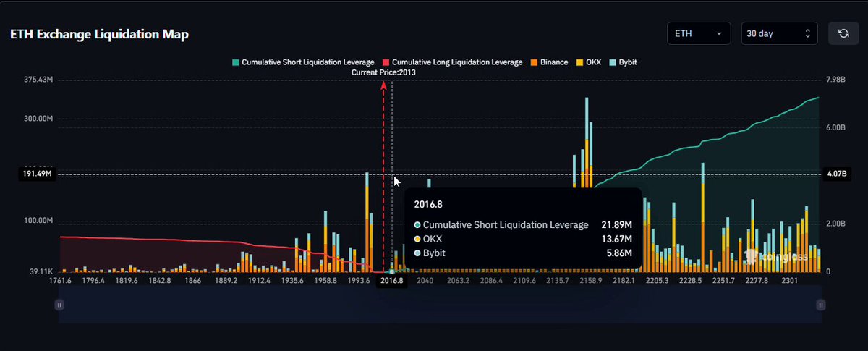Click the orange Binance legend swatch
The width and height of the screenshot is (868, 351).
(533, 62)
